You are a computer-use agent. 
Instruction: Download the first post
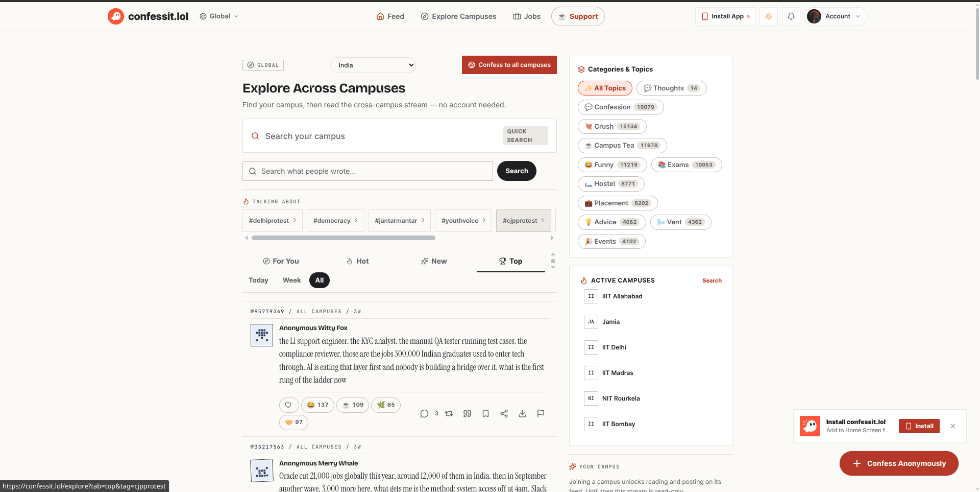[x=522, y=414]
